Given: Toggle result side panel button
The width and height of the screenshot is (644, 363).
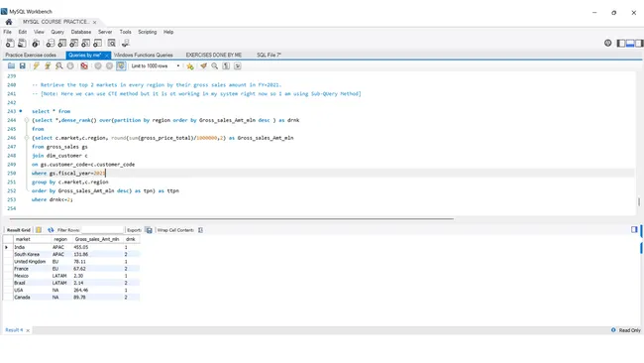Looking at the screenshot, I should 634,229.
